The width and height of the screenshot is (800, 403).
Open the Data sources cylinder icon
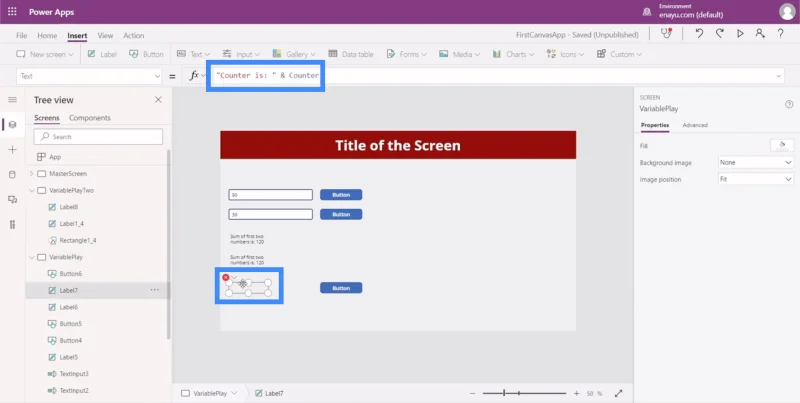[12, 174]
